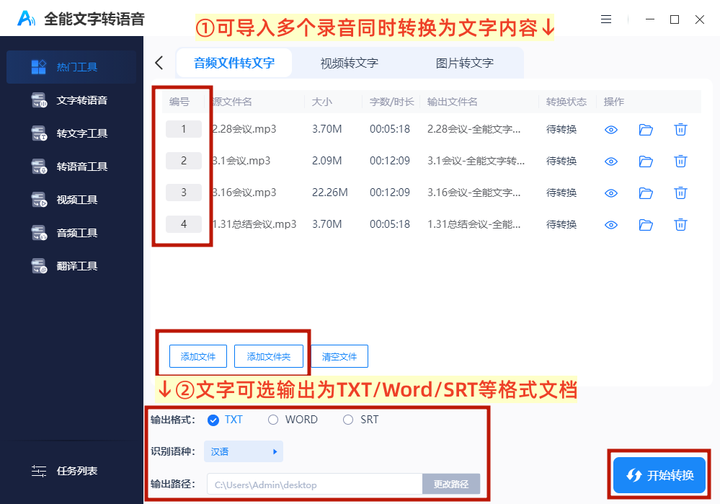Screen dimensions: 720x504
Task: Click the 任务列表 sliders icon
Action: pos(39,470)
